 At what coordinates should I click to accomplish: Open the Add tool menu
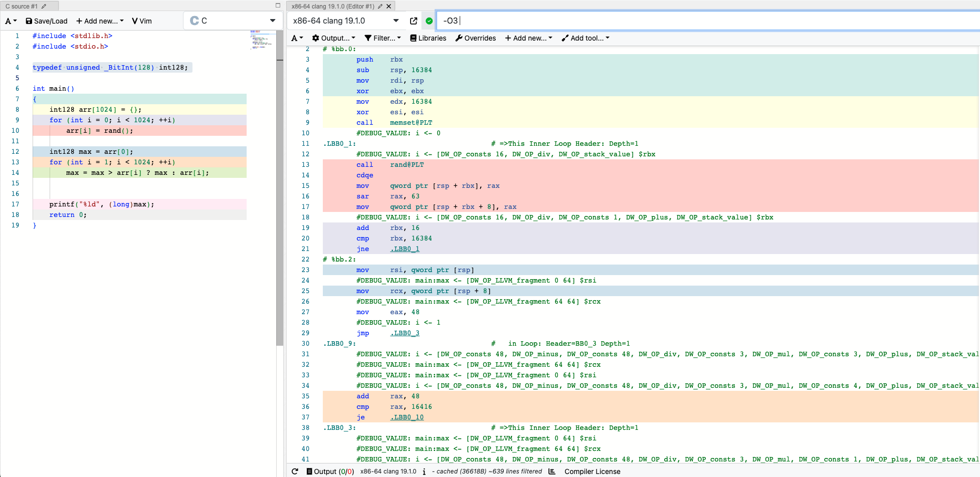point(585,38)
